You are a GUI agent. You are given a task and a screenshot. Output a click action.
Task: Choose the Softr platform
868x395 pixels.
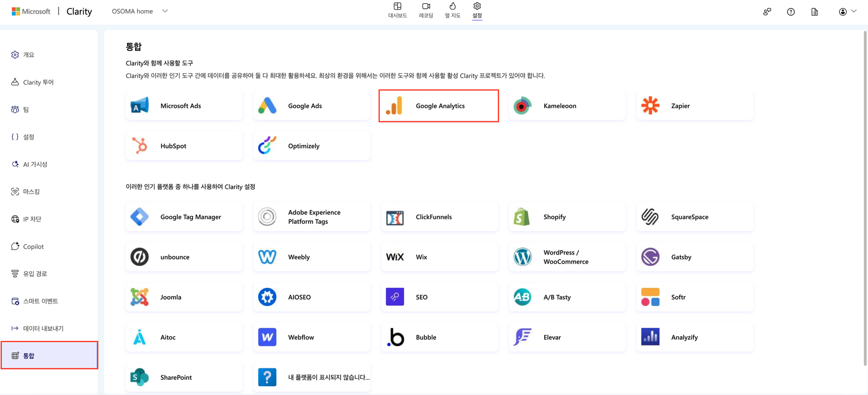pyautogui.click(x=694, y=297)
